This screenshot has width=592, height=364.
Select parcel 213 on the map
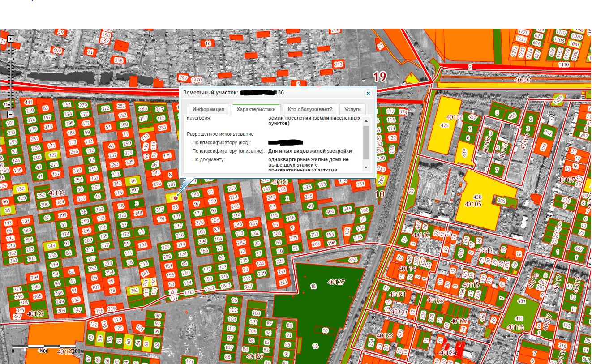coord(338,64)
